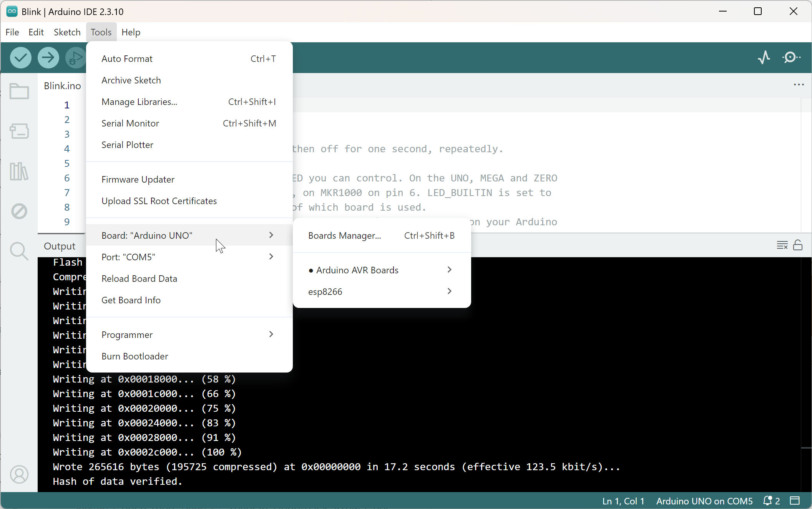Click Reload Board Data
This screenshot has height=509, width=812.
pyautogui.click(x=189, y=278)
